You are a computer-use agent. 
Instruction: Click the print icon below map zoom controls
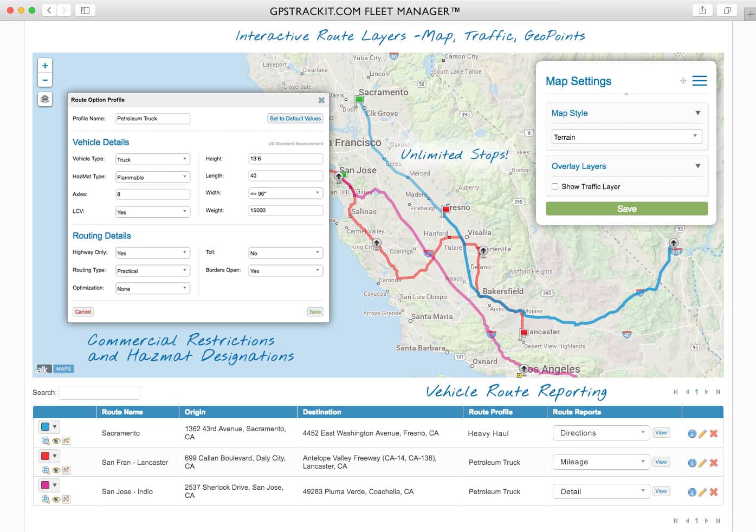[x=45, y=99]
